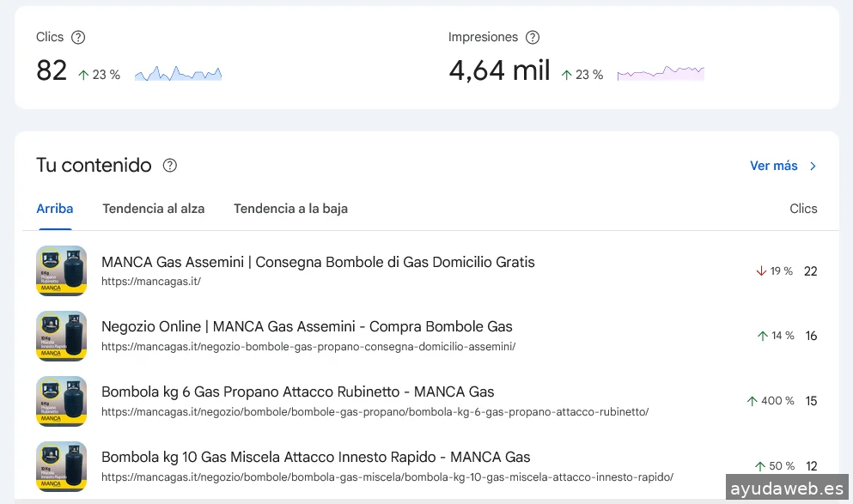
Task: Click the Bombola kg 6 Propano thumbnail
Action: coord(62,401)
